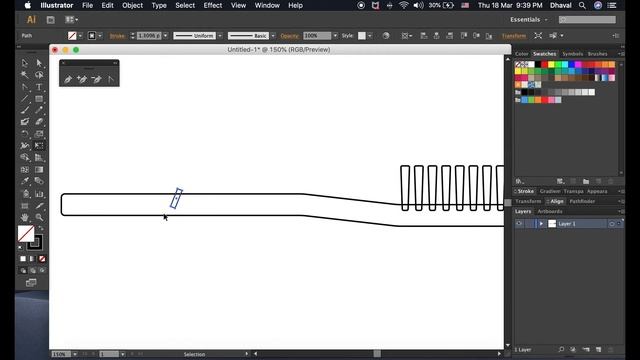Select the Shape Builder tool
The width and height of the screenshot is (640, 360).
pyautogui.click(x=25, y=158)
